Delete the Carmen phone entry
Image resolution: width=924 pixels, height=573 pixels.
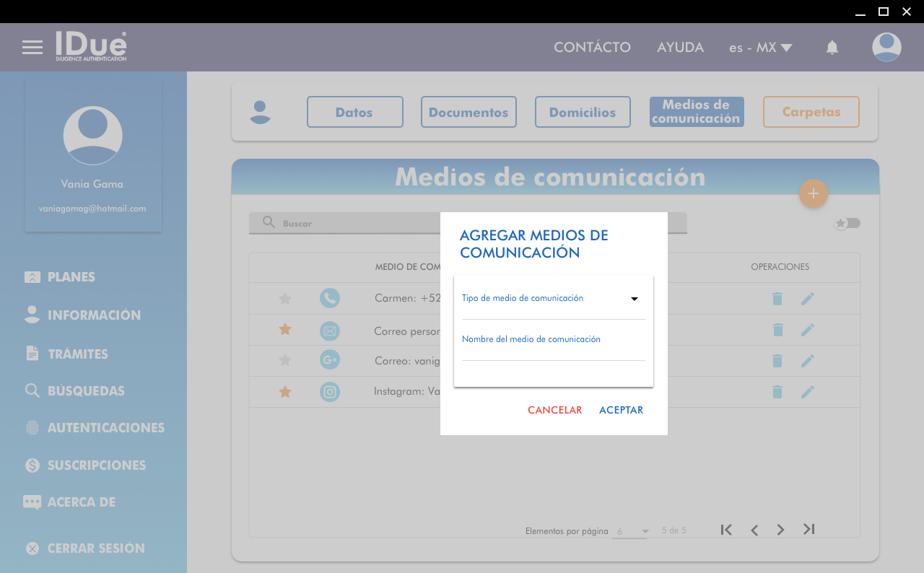pyautogui.click(x=777, y=299)
